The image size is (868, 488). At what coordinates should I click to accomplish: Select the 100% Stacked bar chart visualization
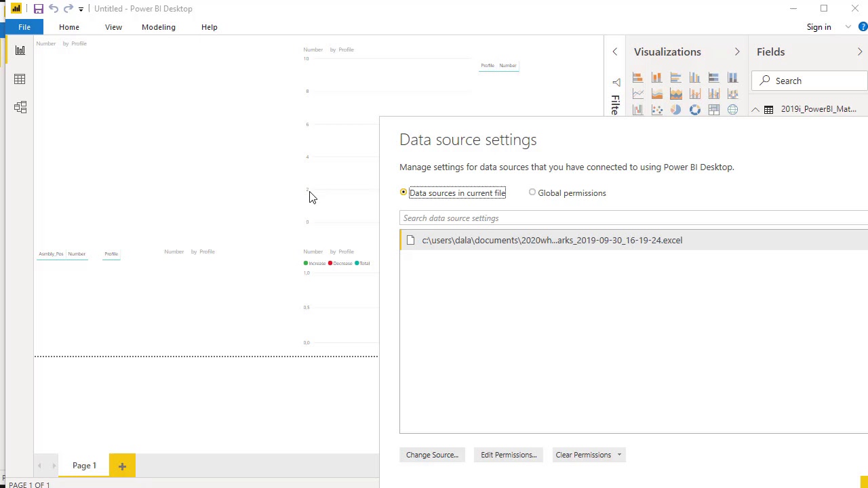[x=713, y=78]
